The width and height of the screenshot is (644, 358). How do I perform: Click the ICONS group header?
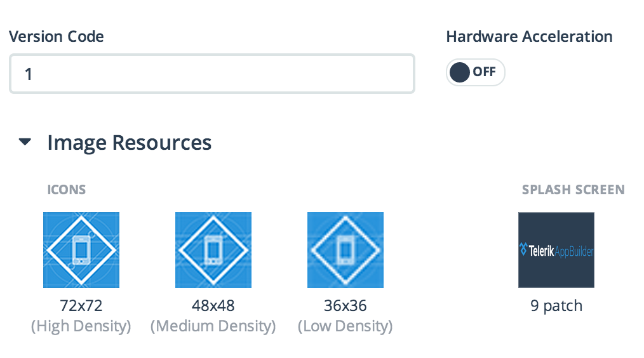pos(67,189)
